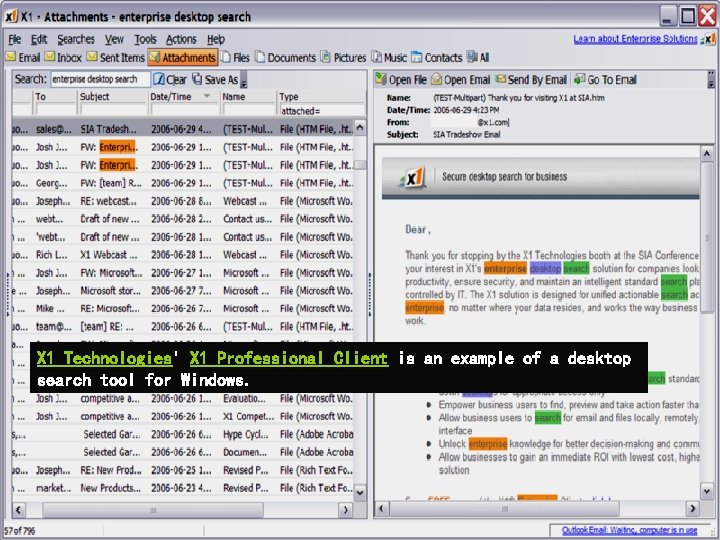Open the View menu
Image resolution: width=720 pixels, height=540 pixels.
114,39
